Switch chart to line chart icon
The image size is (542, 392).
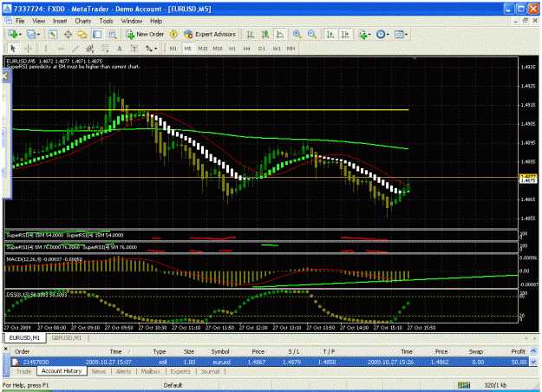coord(280,34)
